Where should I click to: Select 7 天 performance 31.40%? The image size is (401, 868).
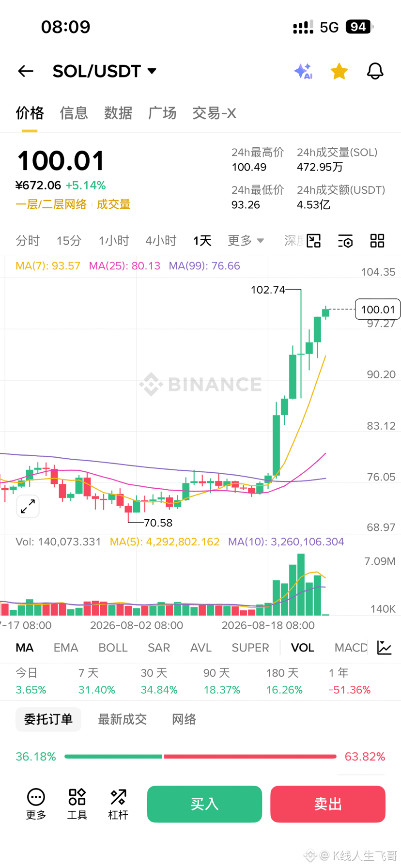tap(97, 682)
